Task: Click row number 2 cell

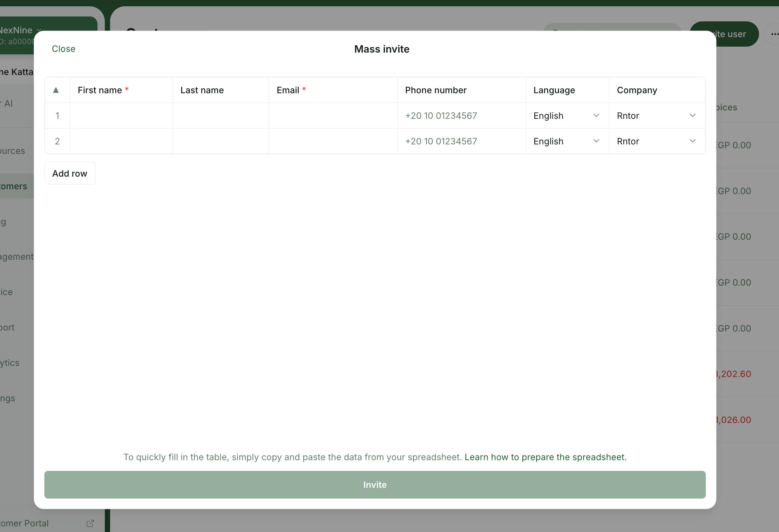Action: point(57,141)
